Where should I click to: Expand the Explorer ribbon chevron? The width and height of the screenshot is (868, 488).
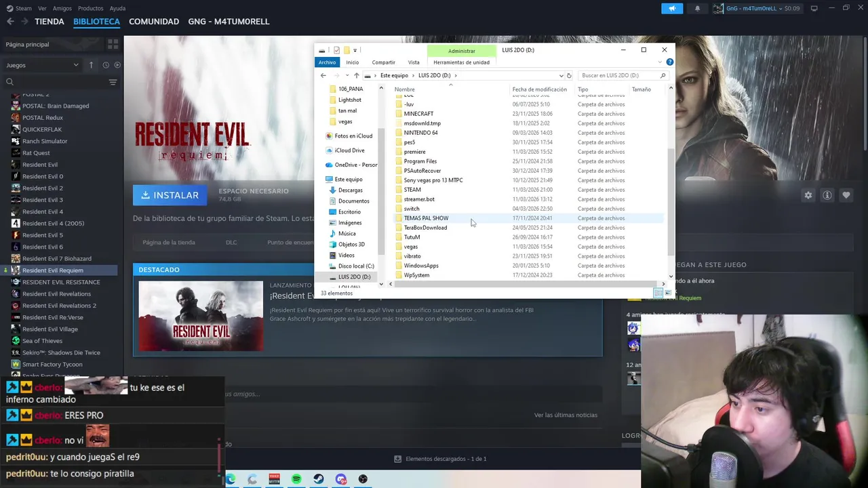(661, 62)
